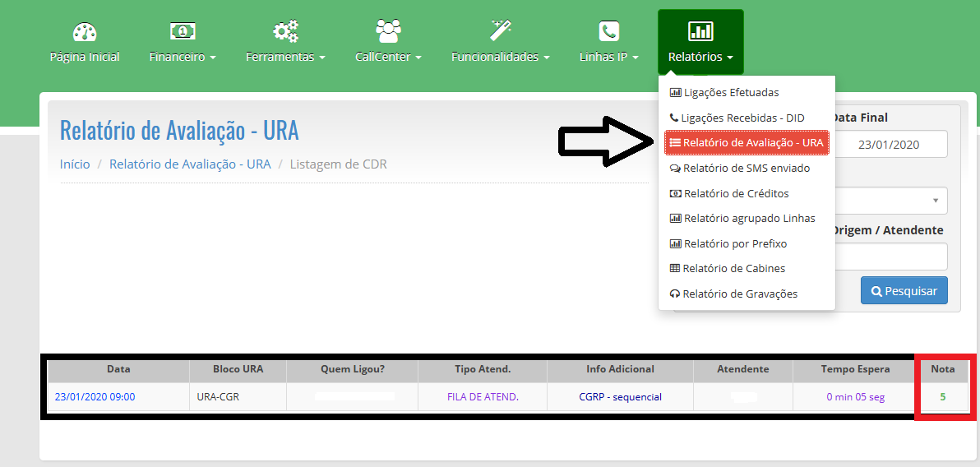980x467 pixels.
Task: Expand the Financeiro dropdown menu
Action: tap(183, 57)
